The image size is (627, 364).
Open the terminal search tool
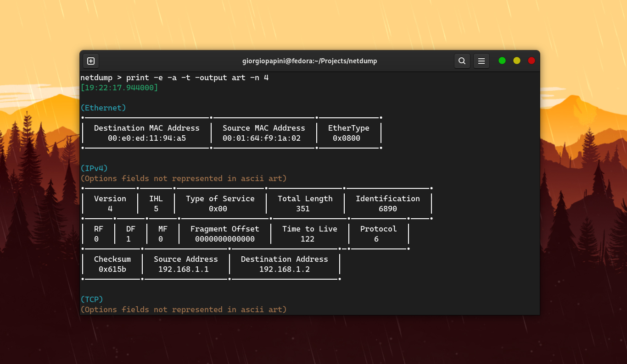(x=462, y=61)
